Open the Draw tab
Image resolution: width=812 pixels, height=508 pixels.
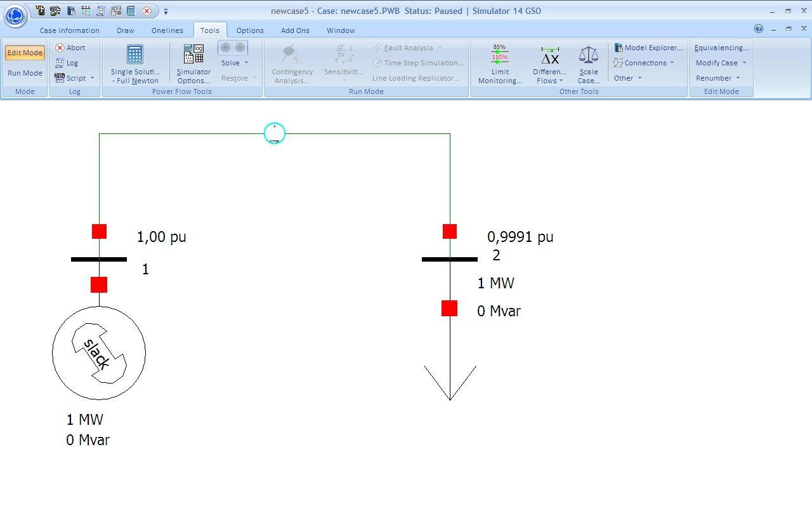[126, 30]
